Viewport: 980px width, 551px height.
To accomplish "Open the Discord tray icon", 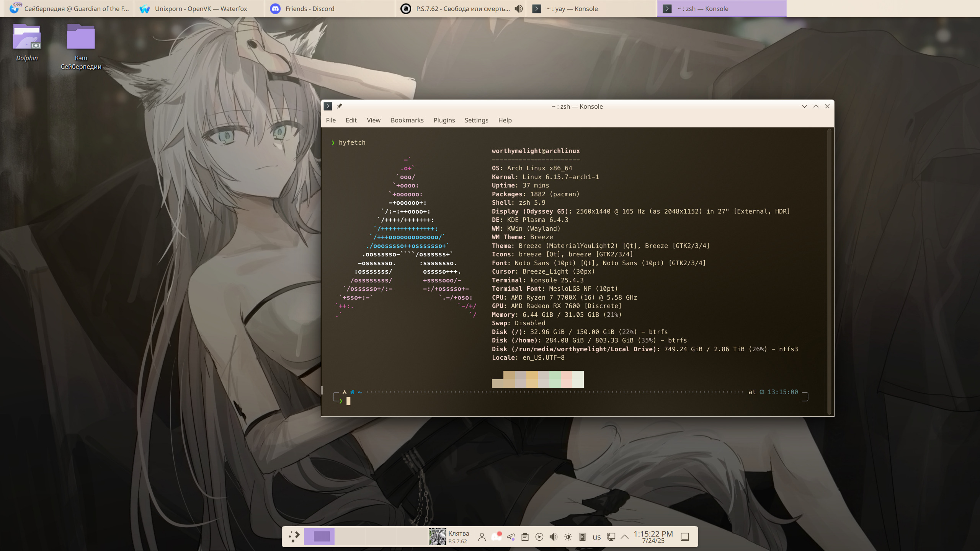I will coord(497,537).
